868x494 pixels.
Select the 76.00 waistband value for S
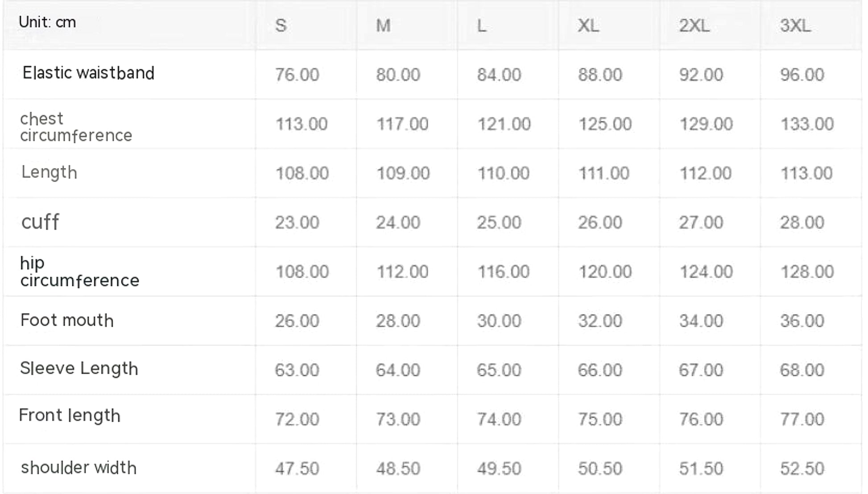point(297,75)
